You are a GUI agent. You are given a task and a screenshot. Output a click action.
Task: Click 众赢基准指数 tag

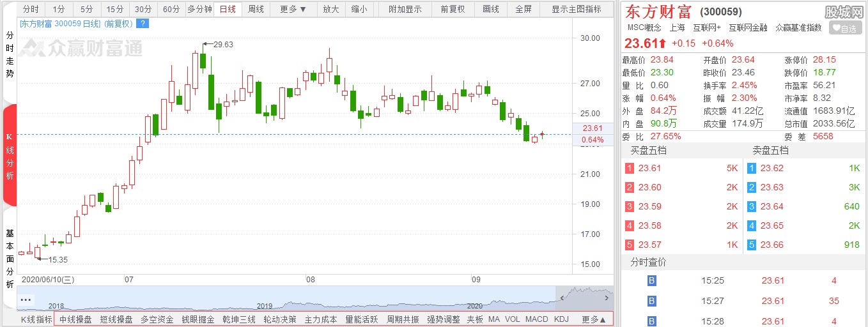tap(798, 27)
